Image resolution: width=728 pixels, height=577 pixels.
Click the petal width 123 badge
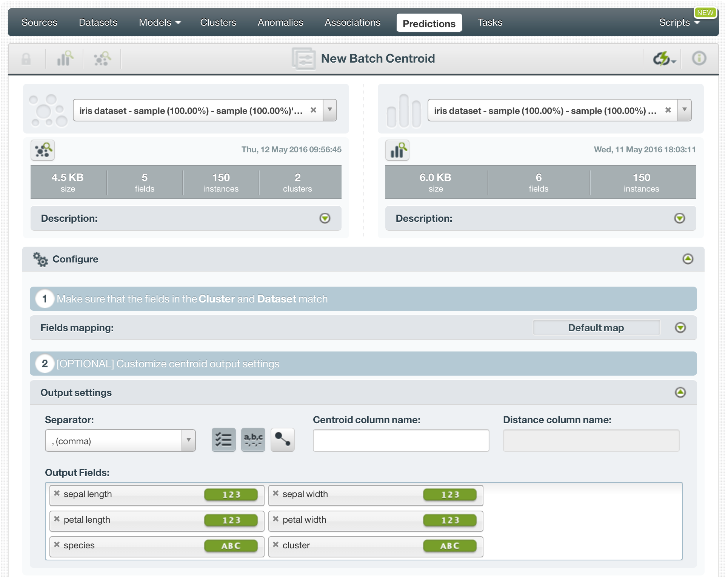(450, 520)
